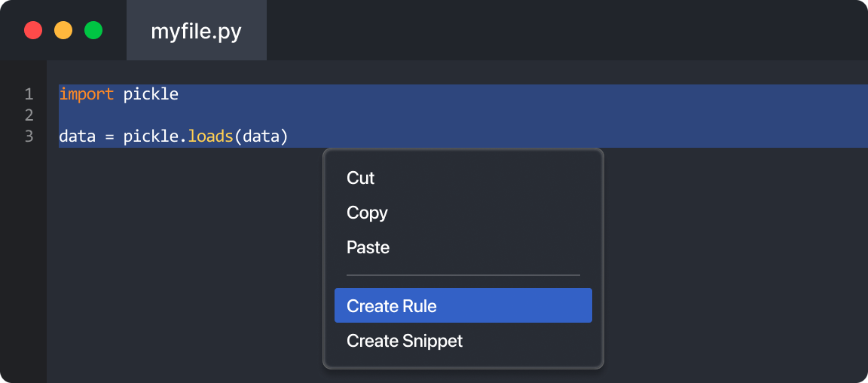Place the cursor on empty line 2
The height and width of the screenshot is (383, 868).
[301, 115]
